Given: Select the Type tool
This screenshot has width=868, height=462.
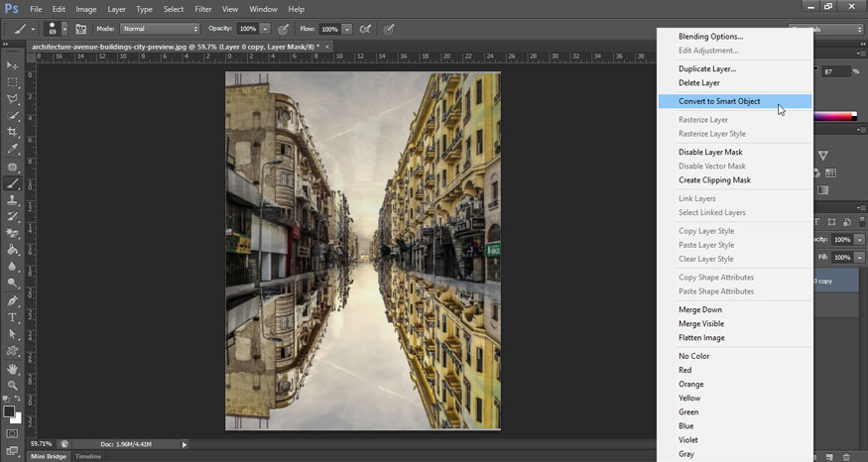Looking at the screenshot, I should (12, 317).
